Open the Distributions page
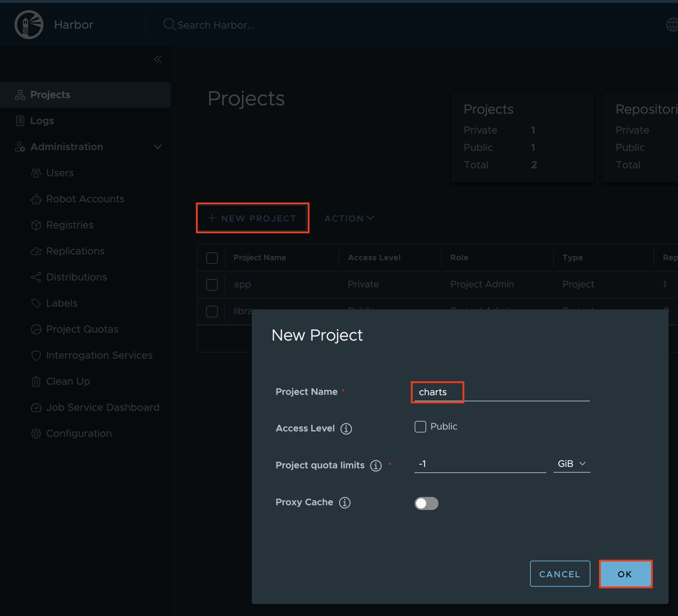This screenshot has height=616, width=678. [x=77, y=277]
